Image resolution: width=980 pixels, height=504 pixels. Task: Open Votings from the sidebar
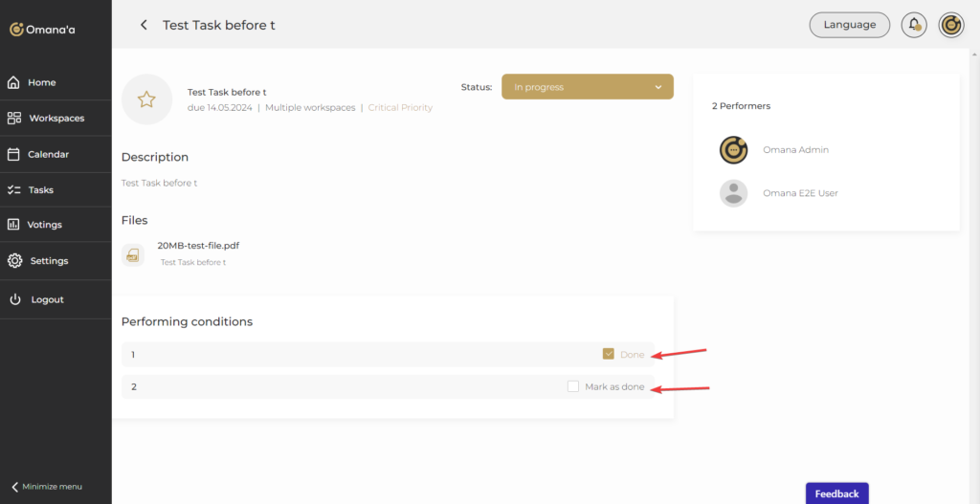[45, 225]
